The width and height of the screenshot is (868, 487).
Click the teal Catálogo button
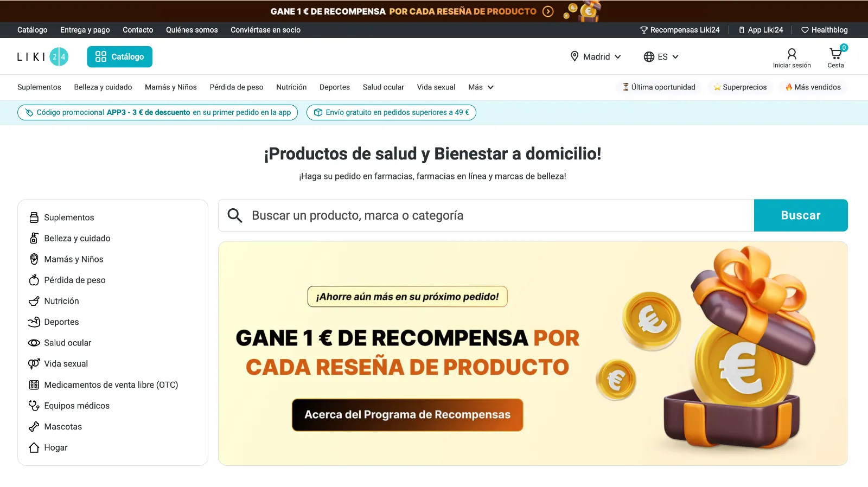119,56
